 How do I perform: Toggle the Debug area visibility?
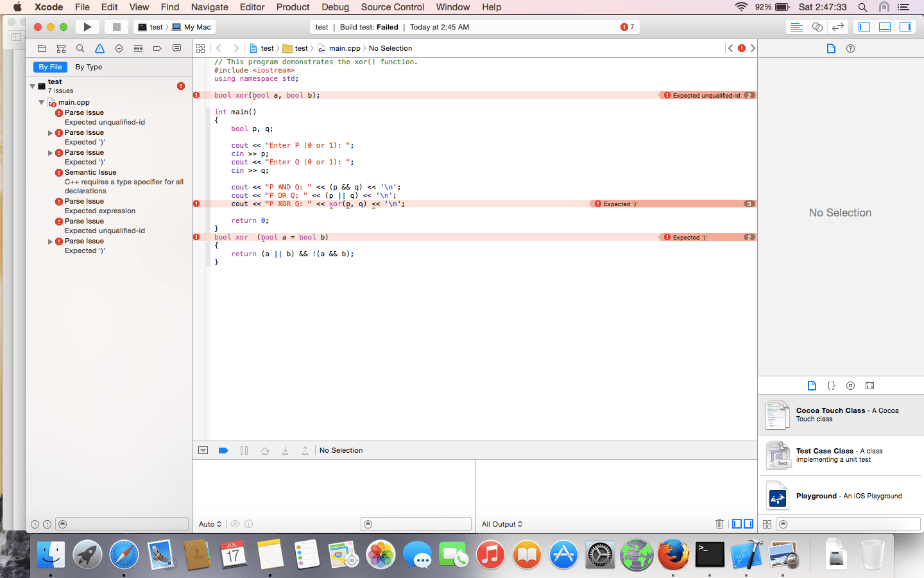[885, 27]
